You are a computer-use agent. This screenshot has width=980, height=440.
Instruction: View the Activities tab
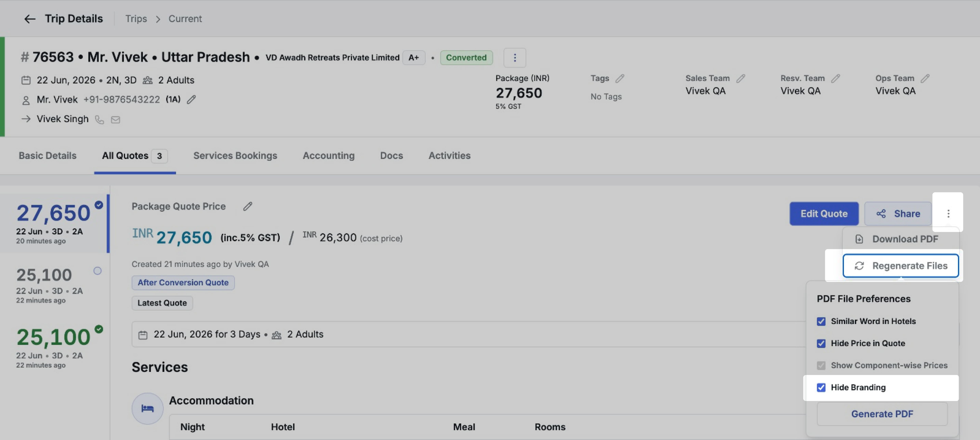pyautogui.click(x=449, y=156)
